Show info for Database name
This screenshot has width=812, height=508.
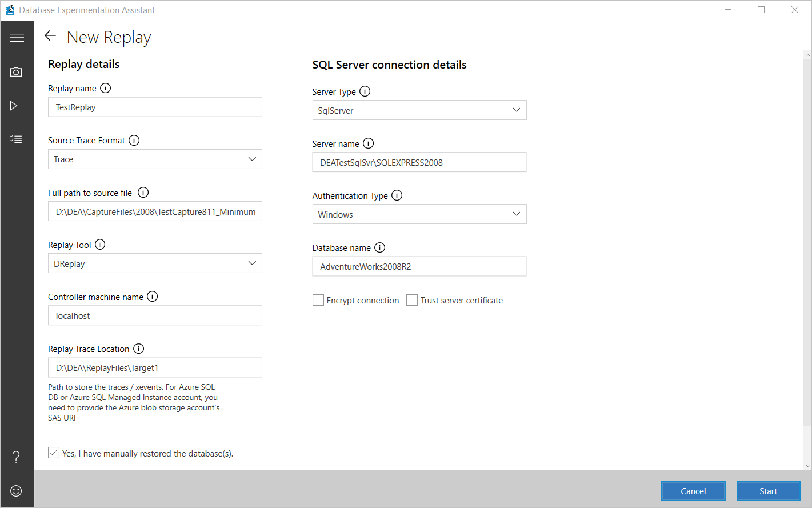(380, 247)
